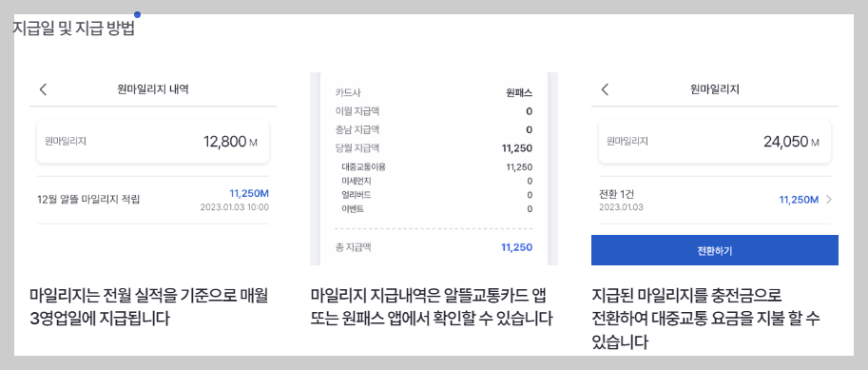This screenshot has width=868, height=370.
Task: Click the 총 지급액 label
Action: click(353, 247)
